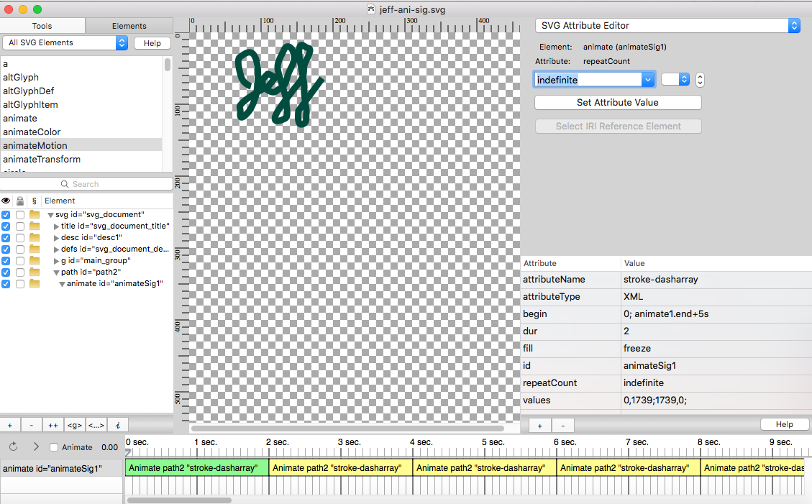Collapse the svg id="svg_document" tree node
The width and height of the screenshot is (812, 504).
49,214
